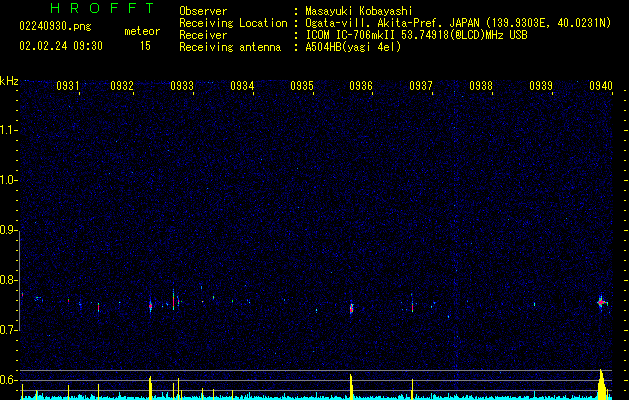The image size is (629, 400).
Task: Click the 0936 time marker
Action: point(361,86)
